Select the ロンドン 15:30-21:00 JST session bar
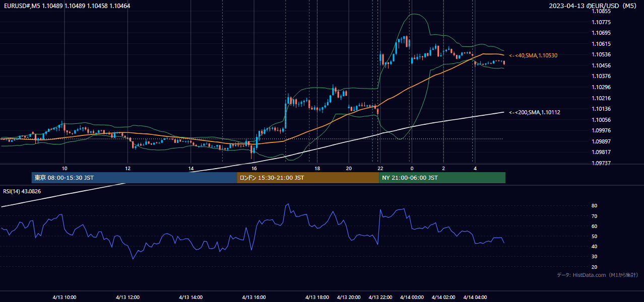This screenshot has width=644, height=302. point(308,178)
